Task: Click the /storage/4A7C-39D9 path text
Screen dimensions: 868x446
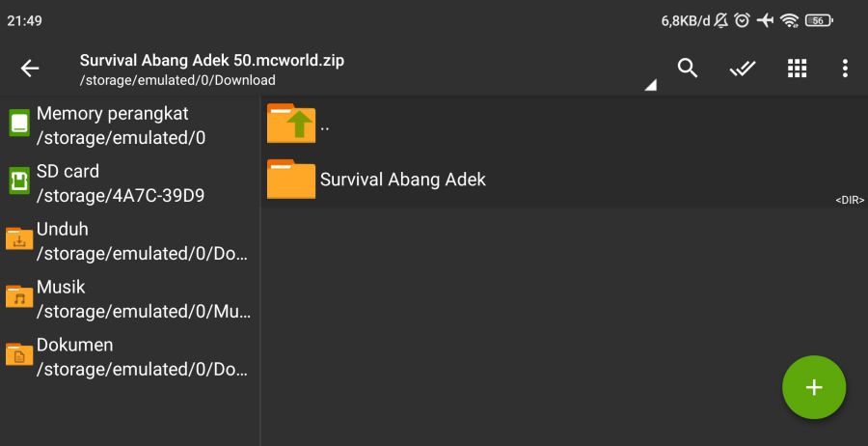Action: click(121, 196)
